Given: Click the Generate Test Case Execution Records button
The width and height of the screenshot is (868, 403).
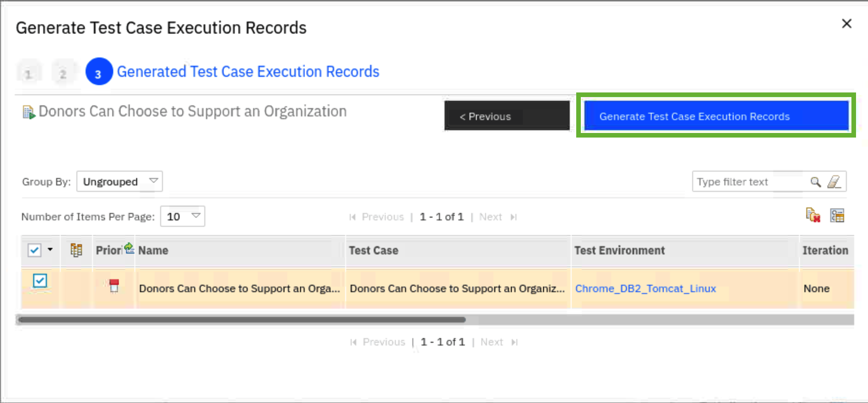Looking at the screenshot, I should point(716,116).
